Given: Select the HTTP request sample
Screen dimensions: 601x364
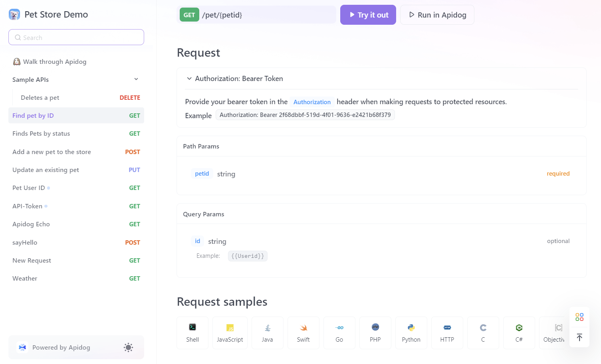Looking at the screenshot, I should 447,332.
